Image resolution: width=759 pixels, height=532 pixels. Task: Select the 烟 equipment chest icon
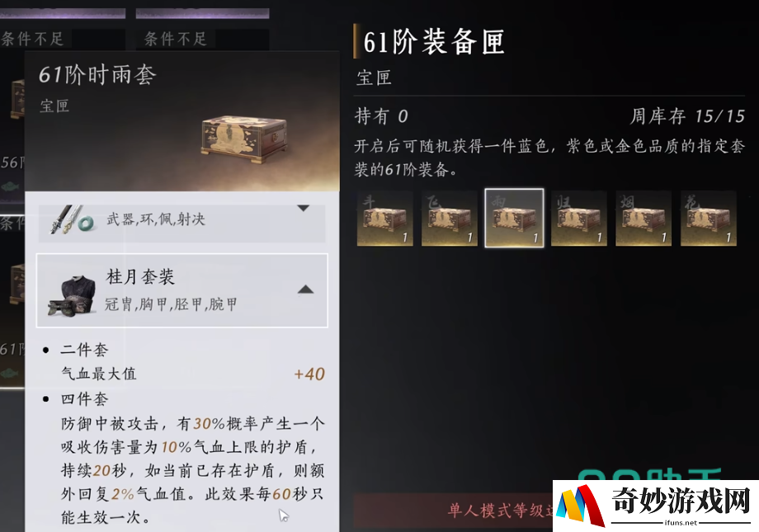coord(643,219)
